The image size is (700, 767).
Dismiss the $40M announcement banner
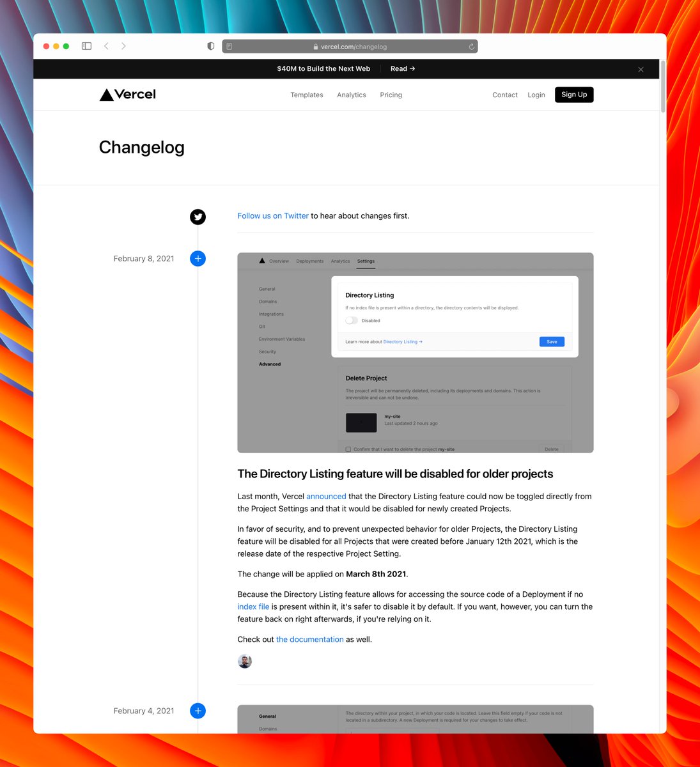[x=641, y=69]
